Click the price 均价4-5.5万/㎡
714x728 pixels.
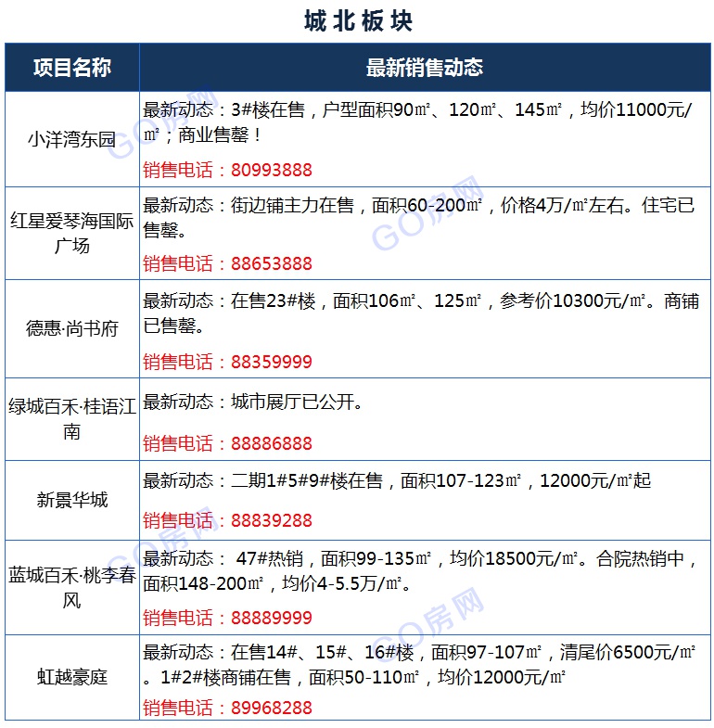341,583
